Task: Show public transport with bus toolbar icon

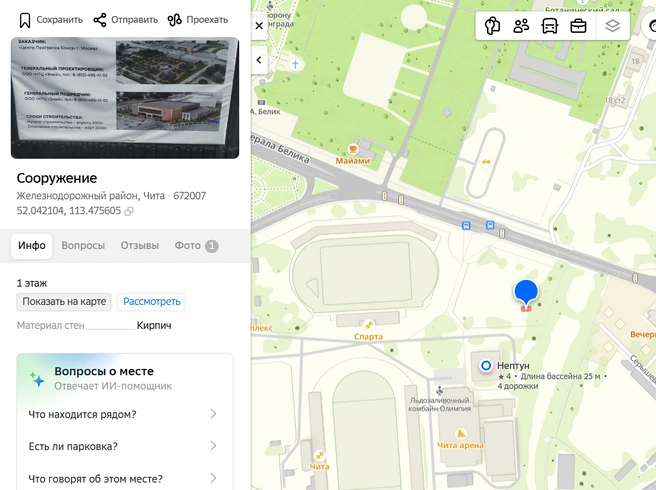Action: click(550, 26)
